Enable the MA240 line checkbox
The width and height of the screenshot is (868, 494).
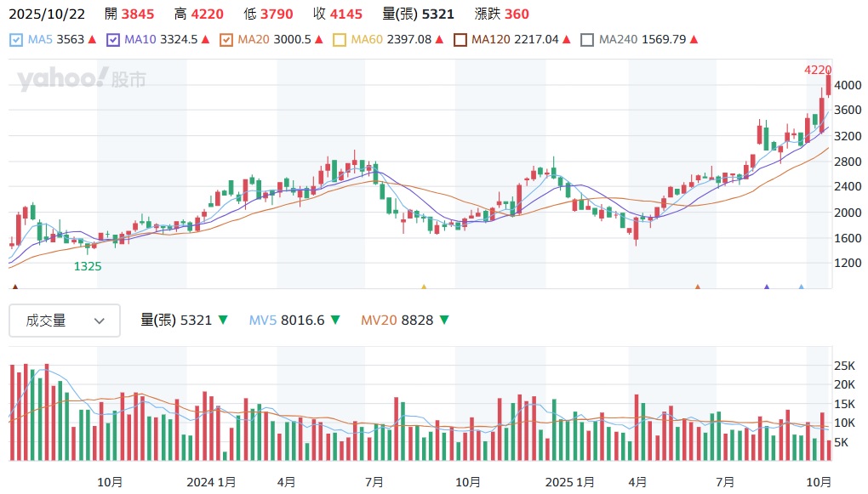[x=587, y=39]
